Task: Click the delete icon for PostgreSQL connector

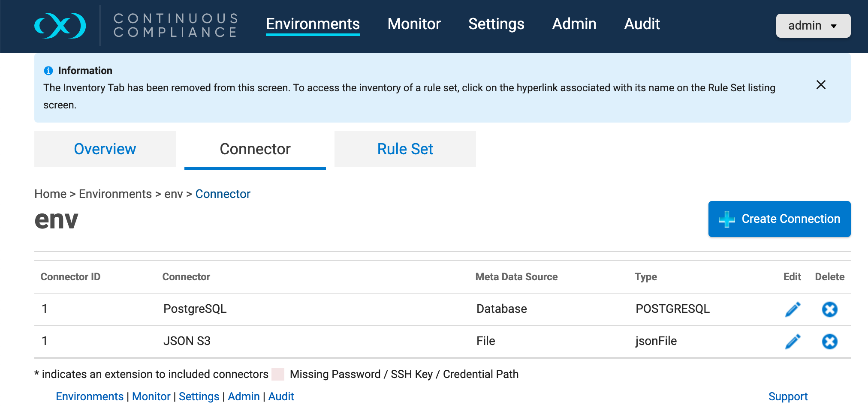Action: [x=829, y=309]
